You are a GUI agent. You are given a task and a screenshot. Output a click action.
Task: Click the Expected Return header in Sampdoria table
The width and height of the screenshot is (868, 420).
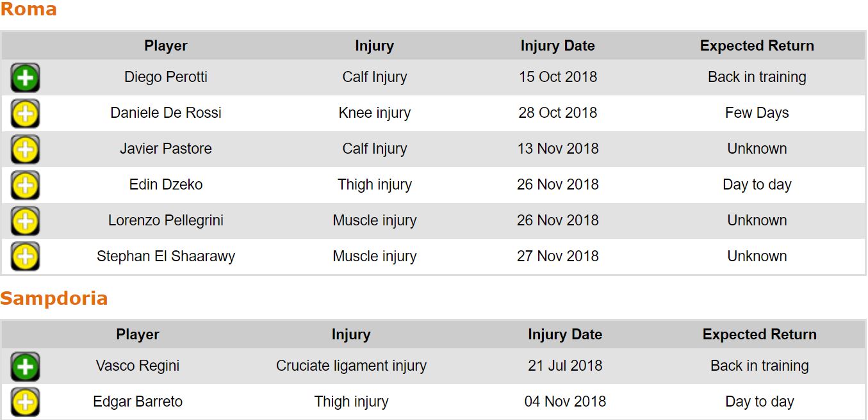click(x=759, y=335)
